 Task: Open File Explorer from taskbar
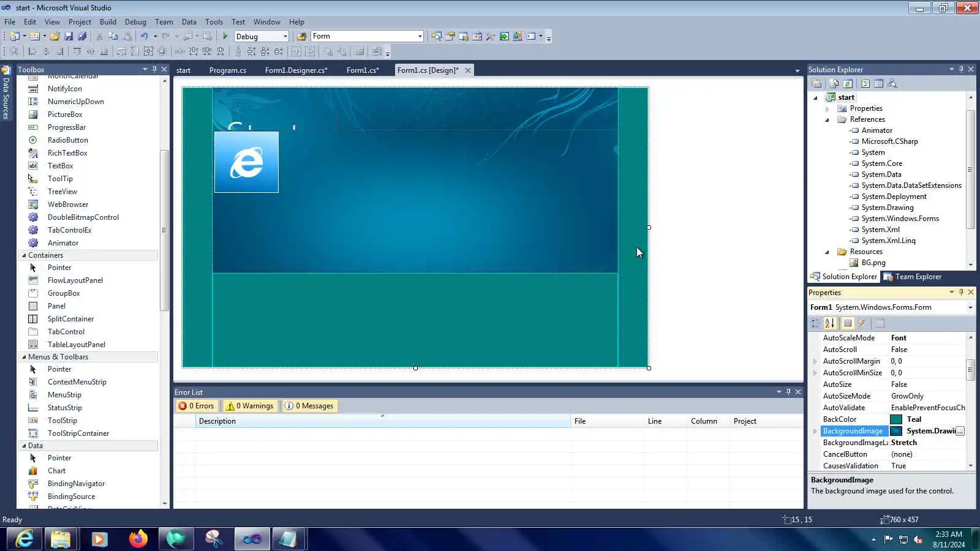click(61, 539)
